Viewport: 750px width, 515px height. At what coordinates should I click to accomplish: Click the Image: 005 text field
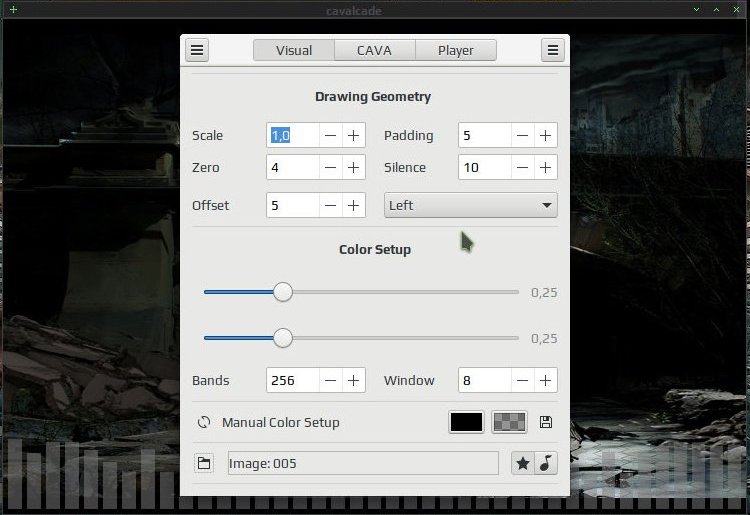pos(363,463)
